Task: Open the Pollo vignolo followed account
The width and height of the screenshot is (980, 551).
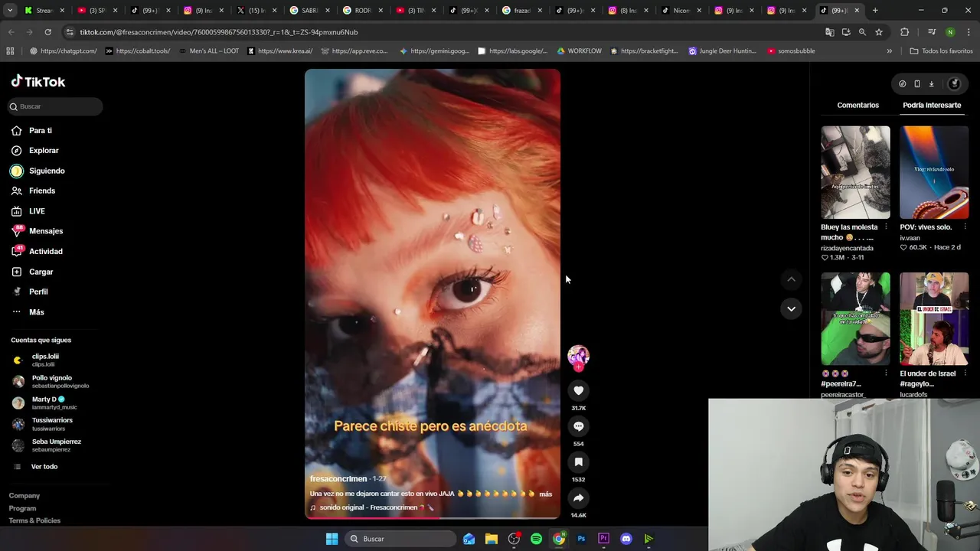Action: pyautogui.click(x=51, y=381)
